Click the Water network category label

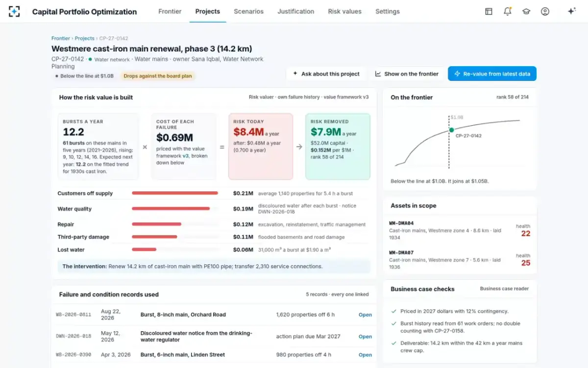pyautogui.click(x=112, y=59)
